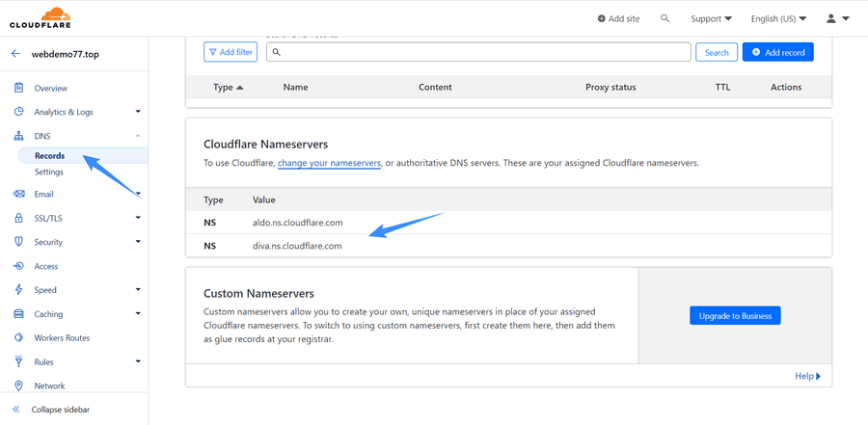Click the Add site button
Viewport: 868px width, 425px height.
[618, 19]
